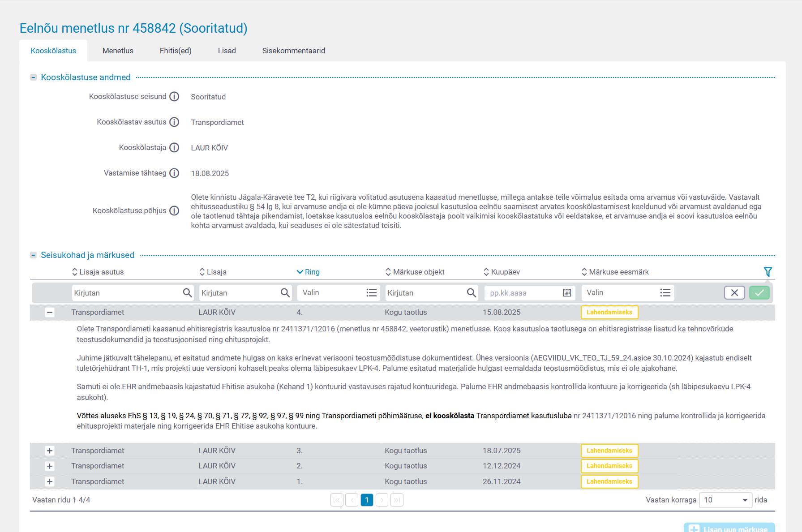802x532 pixels.
Task: Click info icon next to Kooskõlastav asutus
Action: pyautogui.click(x=174, y=122)
